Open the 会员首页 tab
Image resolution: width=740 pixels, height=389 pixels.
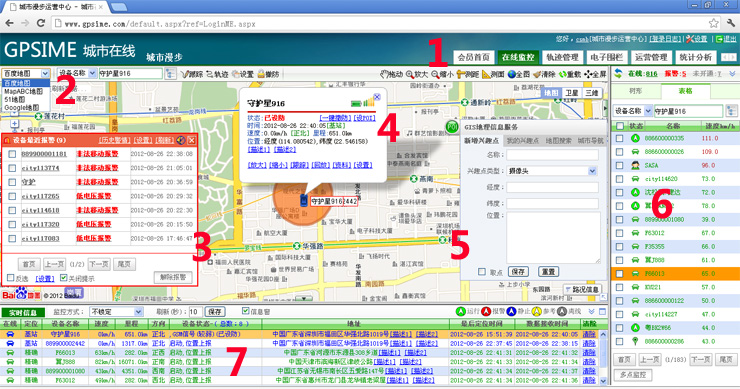tap(473, 57)
